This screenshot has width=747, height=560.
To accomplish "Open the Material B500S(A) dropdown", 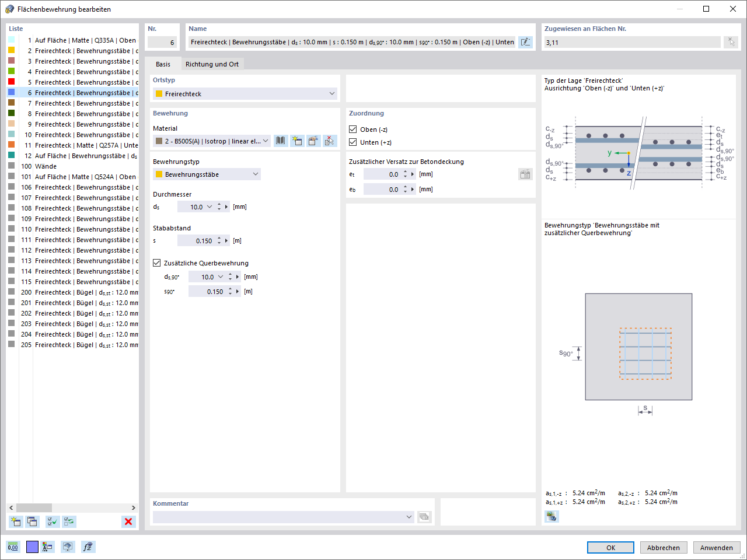I will (266, 141).
